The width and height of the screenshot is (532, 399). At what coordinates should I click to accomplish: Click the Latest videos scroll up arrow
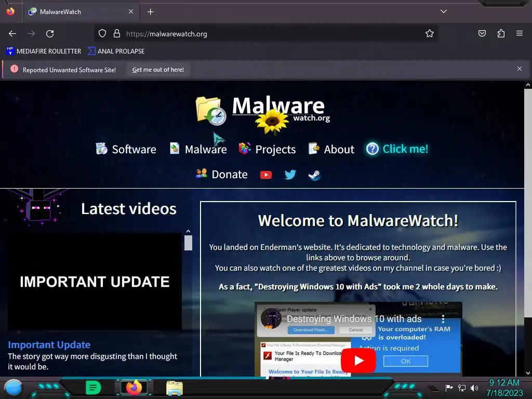tap(188, 231)
